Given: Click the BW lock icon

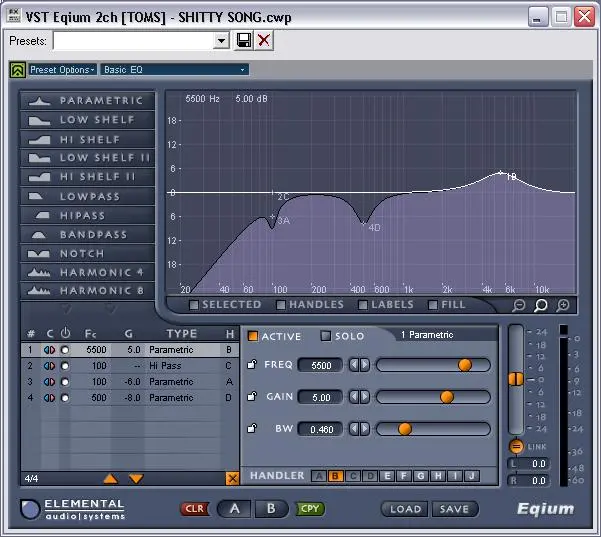Looking at the screenshot, I should point(252,428).
